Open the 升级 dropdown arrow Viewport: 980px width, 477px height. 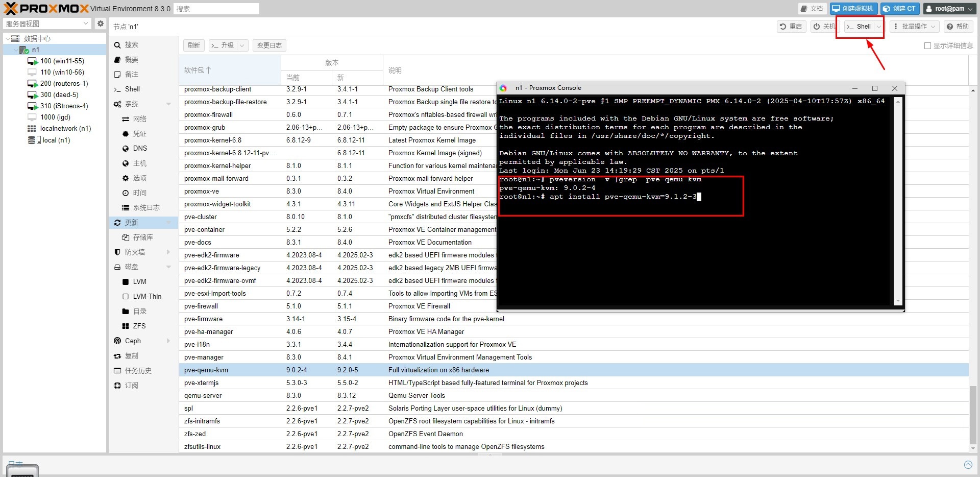pyautogui.click(x=242, y=45)
